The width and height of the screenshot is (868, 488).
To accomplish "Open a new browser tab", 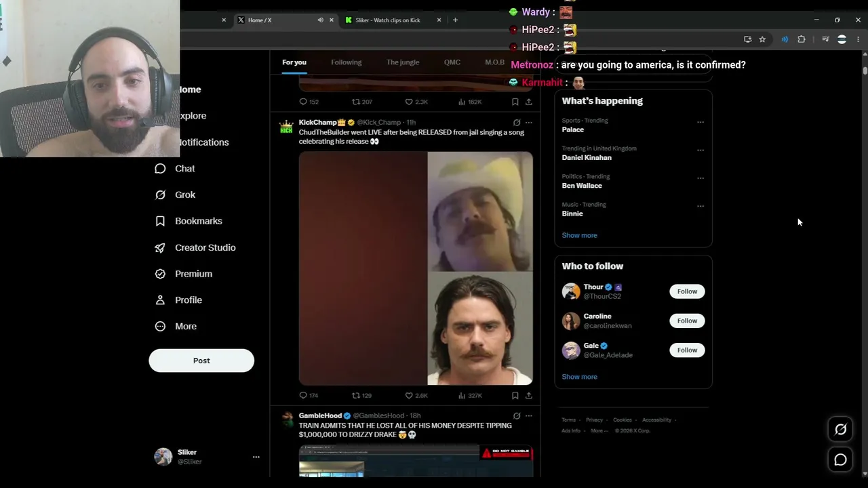I will click(x=455, y=20).
